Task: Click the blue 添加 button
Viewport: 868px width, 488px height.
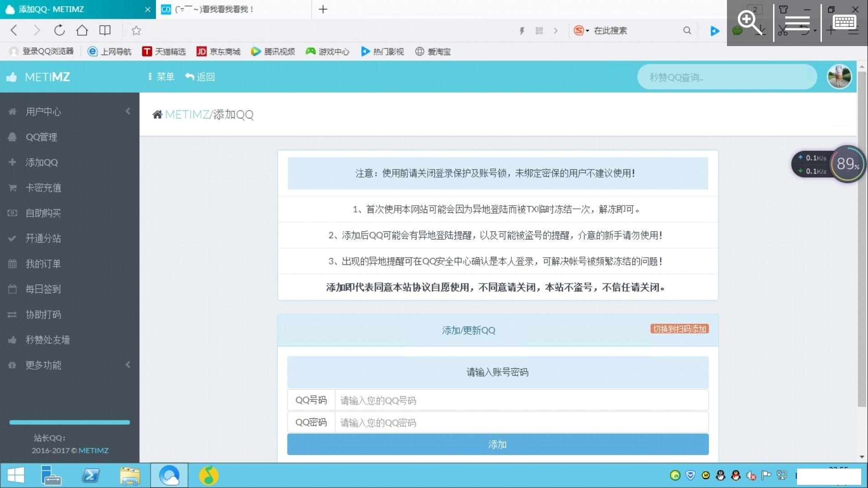Action: (497, 444)
